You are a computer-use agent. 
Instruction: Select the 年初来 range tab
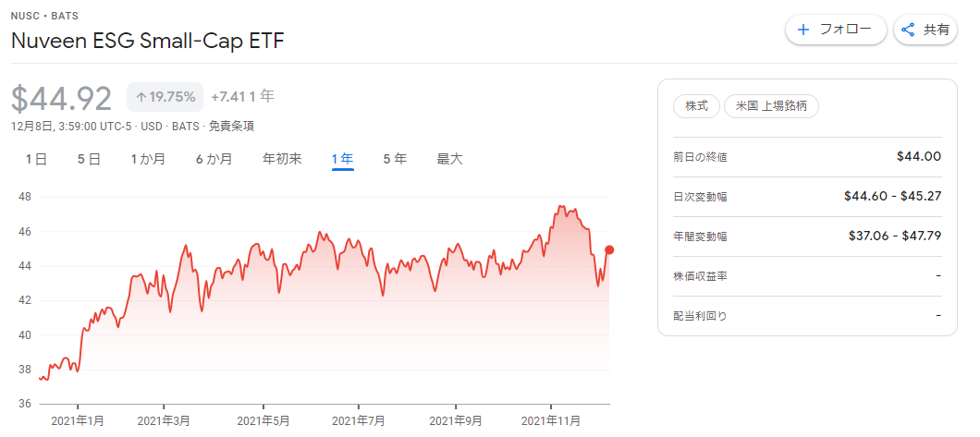coord(283,159)
